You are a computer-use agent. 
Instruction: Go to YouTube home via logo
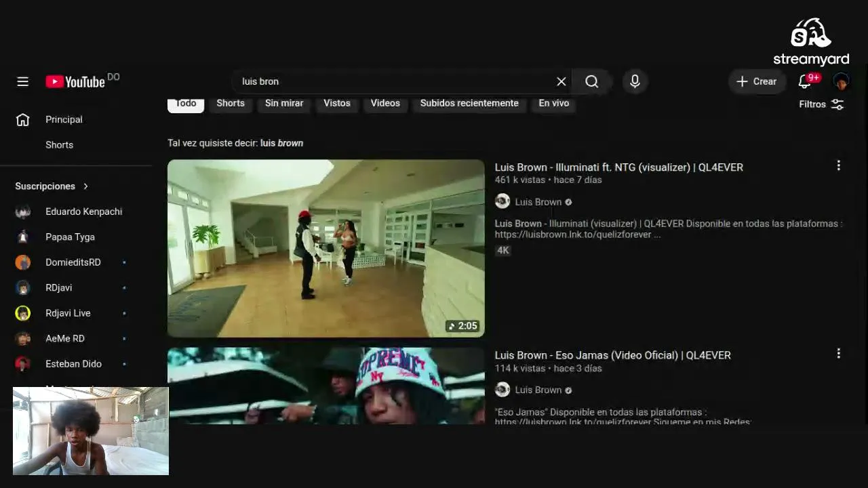[x=75, y=81]
